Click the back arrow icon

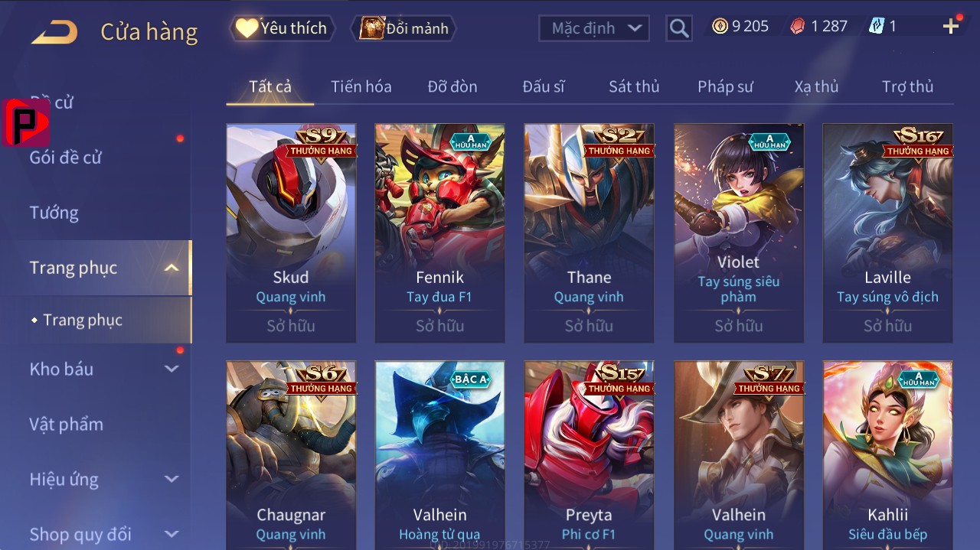point(54,31)
